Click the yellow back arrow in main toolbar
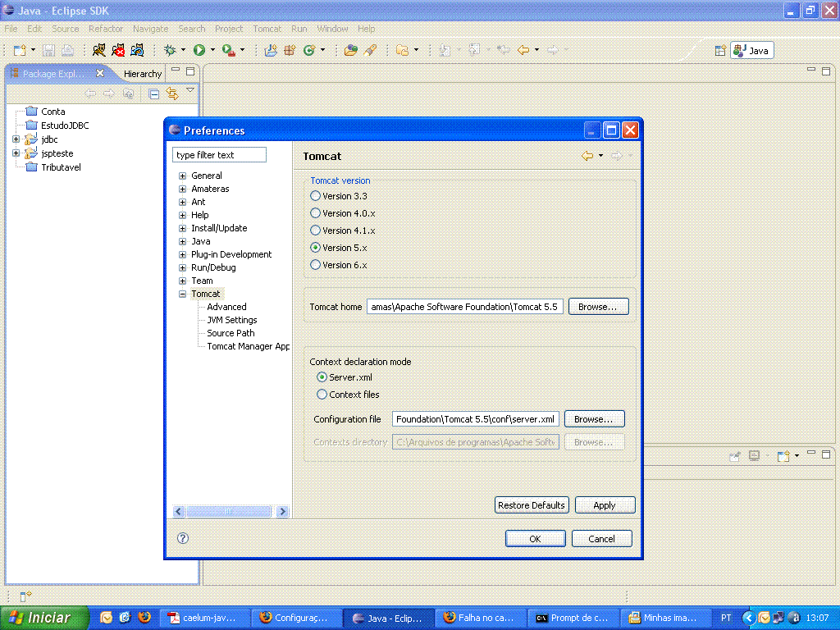This screenshot has width=840, height=630. coord(523,50)
